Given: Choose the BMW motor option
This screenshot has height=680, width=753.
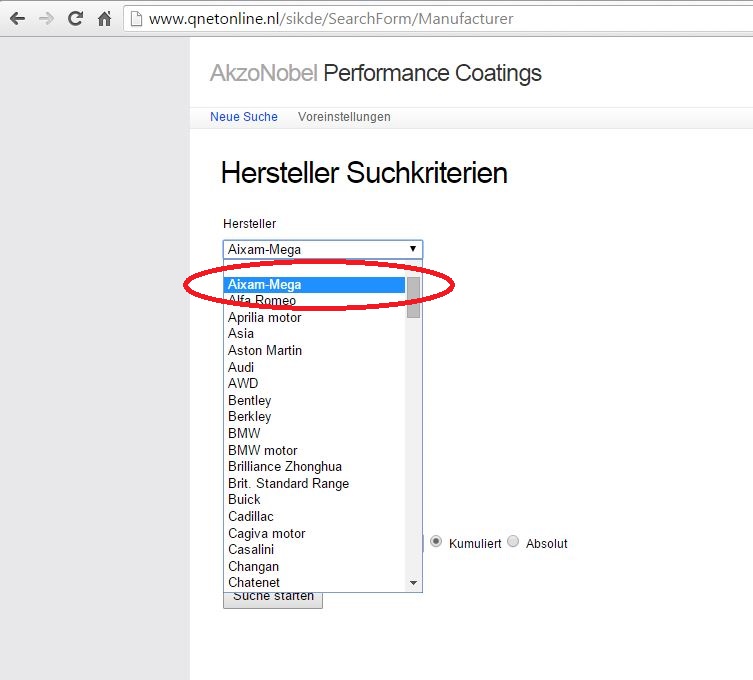Looking at the screenshot, I should pos(315,450).
